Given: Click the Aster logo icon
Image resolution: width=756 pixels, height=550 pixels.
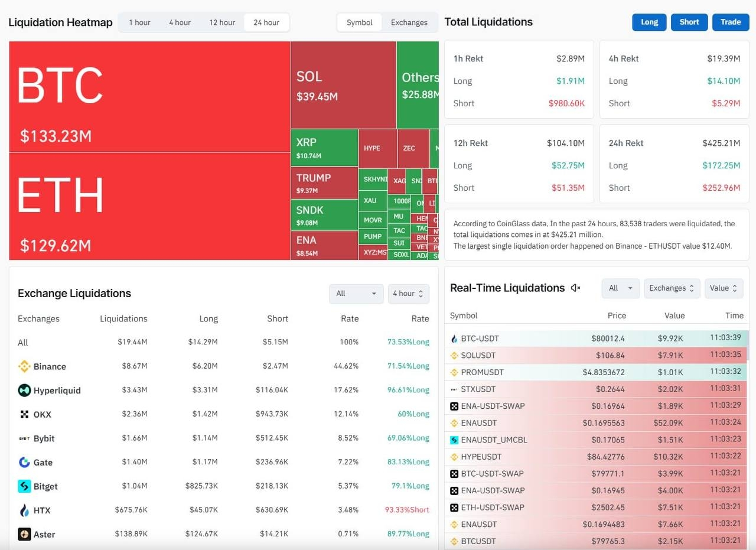Looking at the screenshot, I should [x=24, y=534].
